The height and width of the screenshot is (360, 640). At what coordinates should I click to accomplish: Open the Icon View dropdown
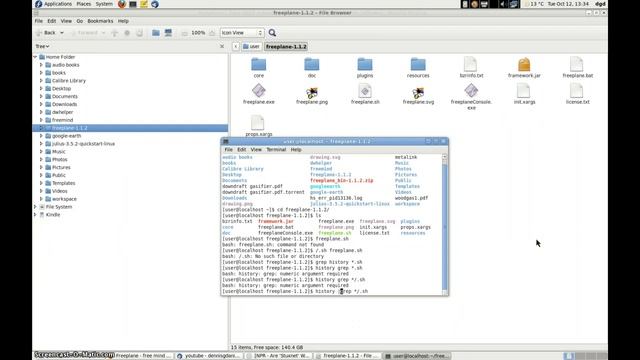pyautogui.click(x=242, y=33)
